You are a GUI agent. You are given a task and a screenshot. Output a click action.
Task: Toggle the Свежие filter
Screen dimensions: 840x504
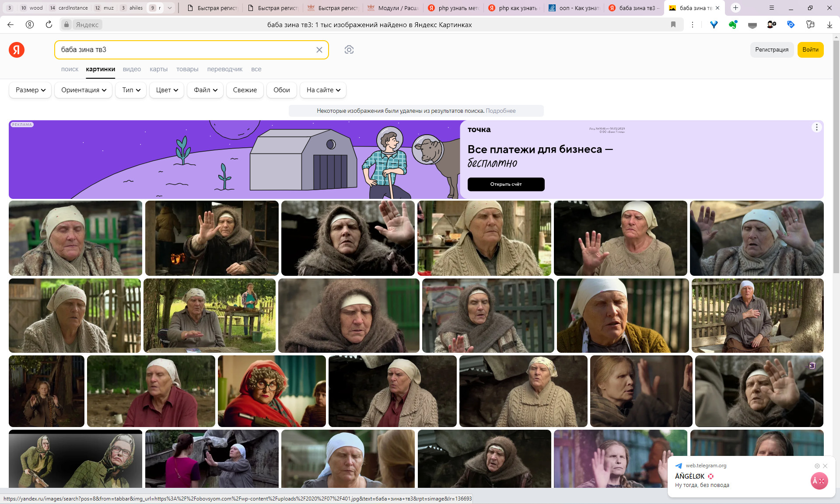[x=245, y=90]
